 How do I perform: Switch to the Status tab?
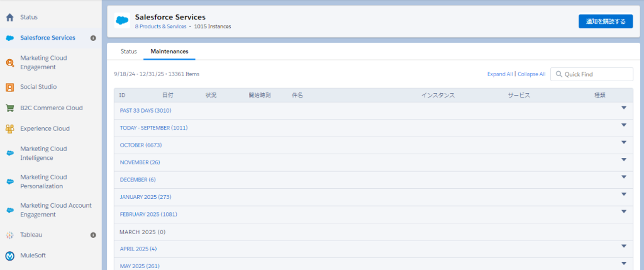tap(128, 51)
